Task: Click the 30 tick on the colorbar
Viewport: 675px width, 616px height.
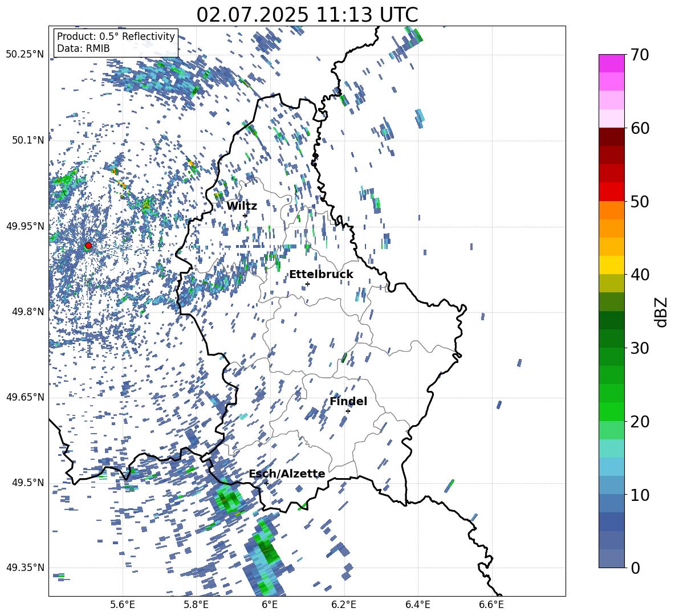Action: pos(640,348)
